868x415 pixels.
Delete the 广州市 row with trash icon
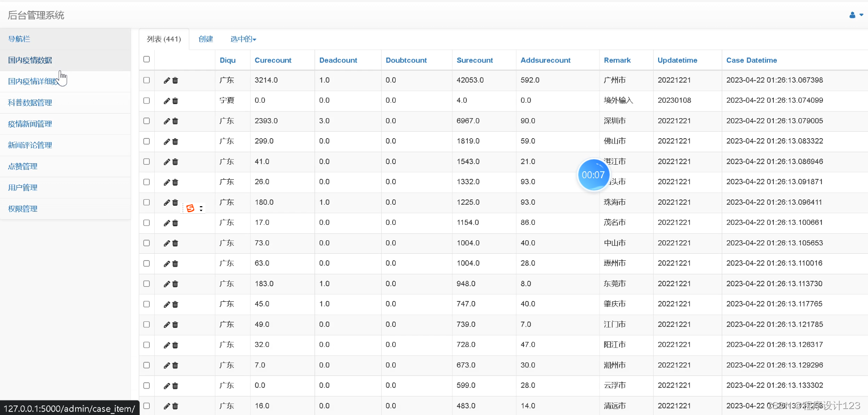[x=175, y=80]
